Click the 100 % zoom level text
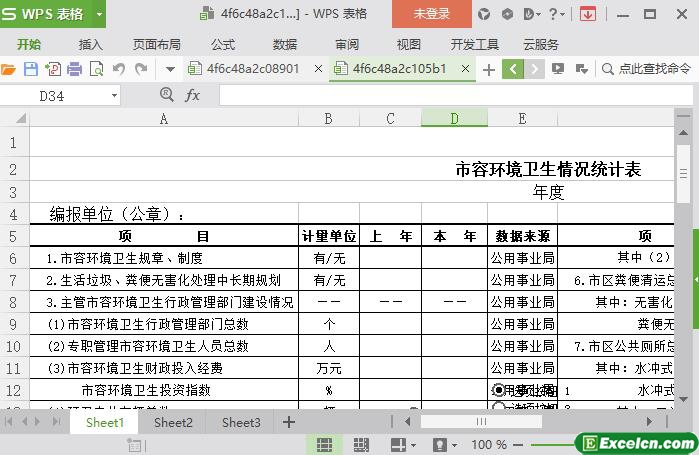The height and width of the screenshot is (455, 699). click(489, 445)
